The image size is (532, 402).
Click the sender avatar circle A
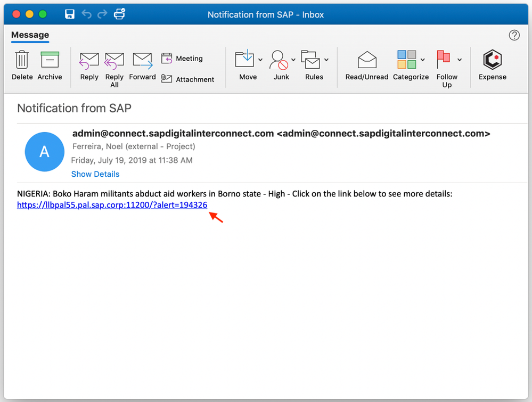coord(44,152)
